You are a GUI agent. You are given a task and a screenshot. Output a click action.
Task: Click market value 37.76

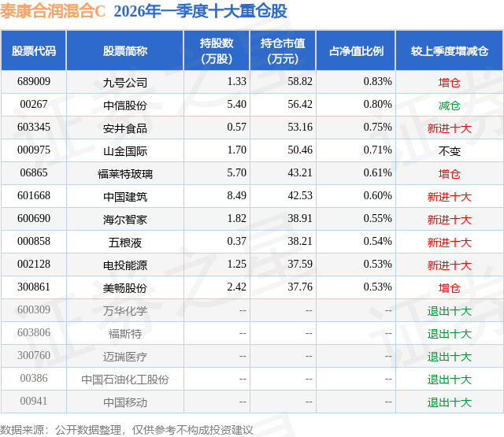[x=300, y=287]
